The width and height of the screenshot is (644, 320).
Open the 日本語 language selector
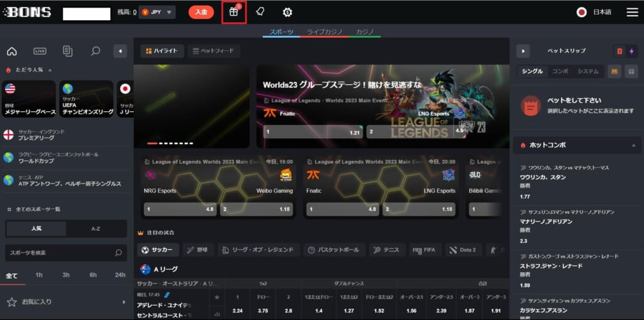594,13
